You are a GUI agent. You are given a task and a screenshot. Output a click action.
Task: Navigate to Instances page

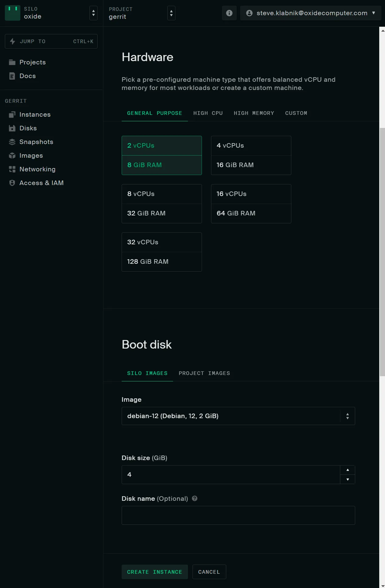[x=35, y=115]
